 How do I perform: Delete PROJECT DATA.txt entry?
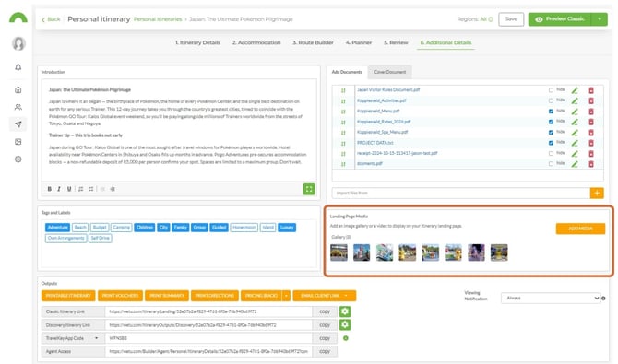coord(591,143)
